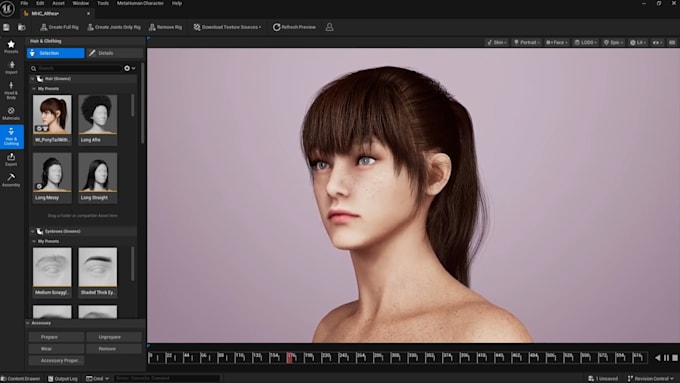Open the Epic quality dropdown

[614, 43]
